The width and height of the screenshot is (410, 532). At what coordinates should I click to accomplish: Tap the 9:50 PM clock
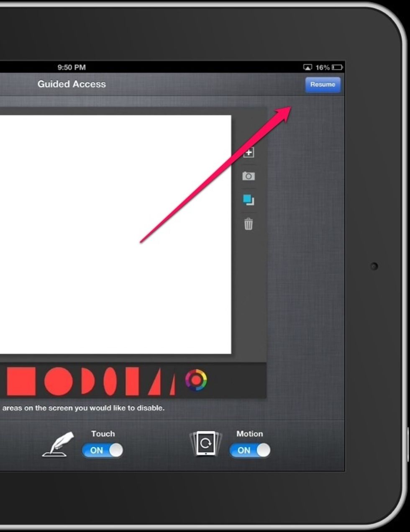tap(72, 67)
